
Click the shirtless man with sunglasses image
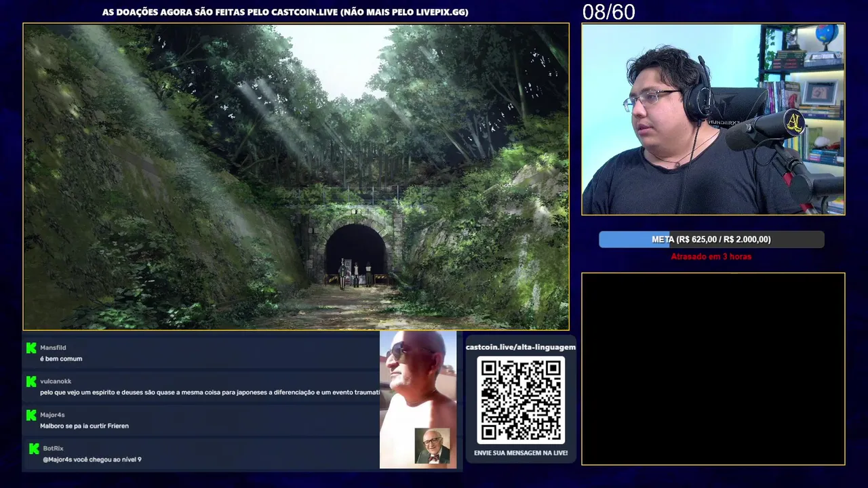click(418, 400)
